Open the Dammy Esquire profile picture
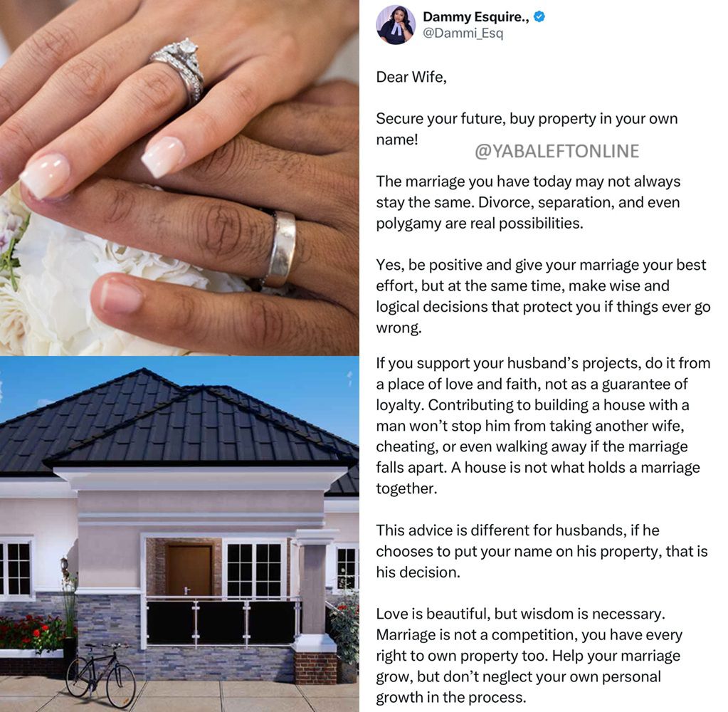Screen dimensions: 728x712 tap(396, 25)
